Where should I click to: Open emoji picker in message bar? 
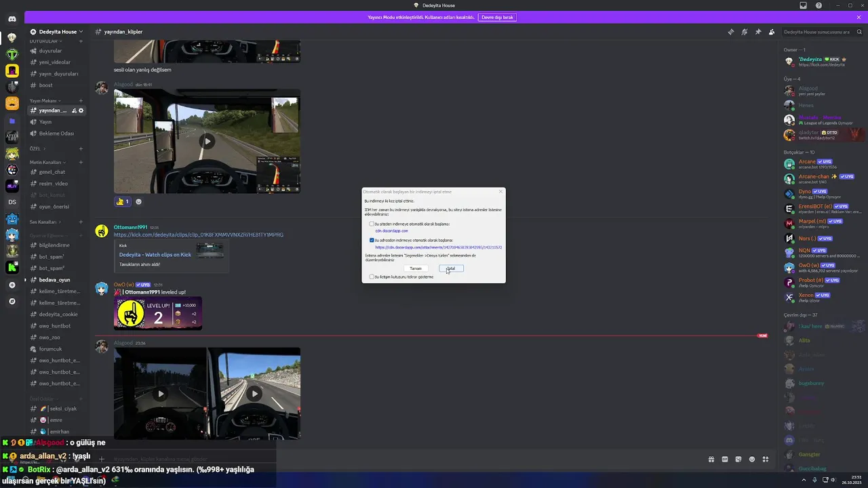(752, 460)
